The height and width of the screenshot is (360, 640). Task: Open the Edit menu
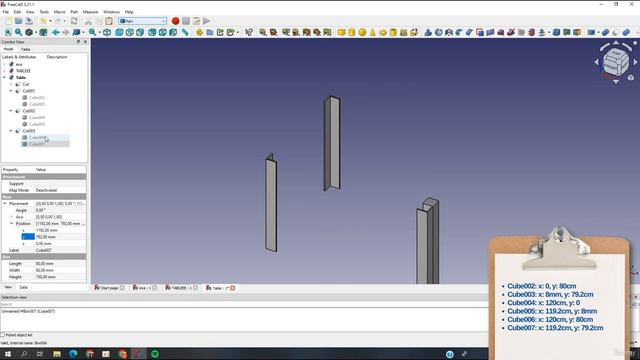coord(17,12)
